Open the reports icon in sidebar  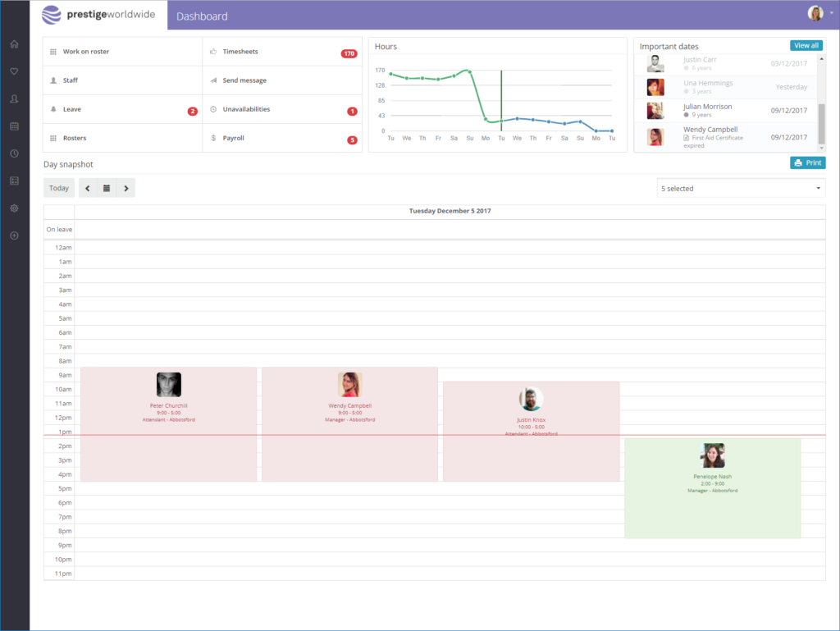click(x=15, y=181)
